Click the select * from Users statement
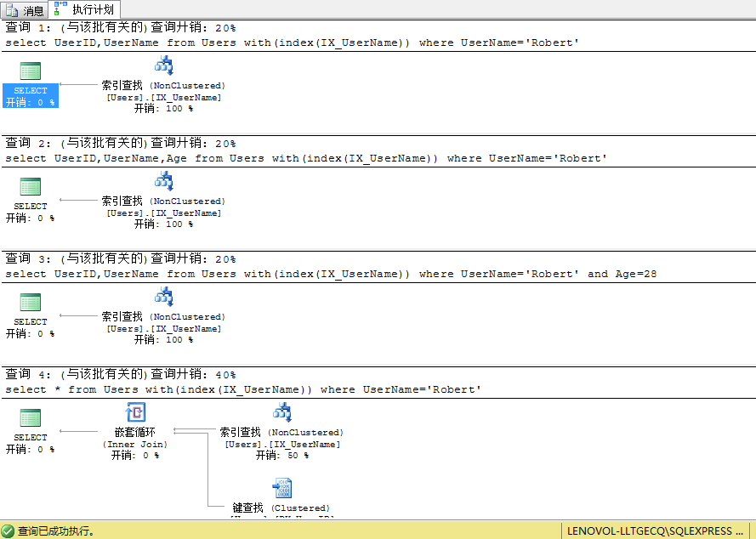The height and width of the screenshot is (539, 756). pos(242,389)
